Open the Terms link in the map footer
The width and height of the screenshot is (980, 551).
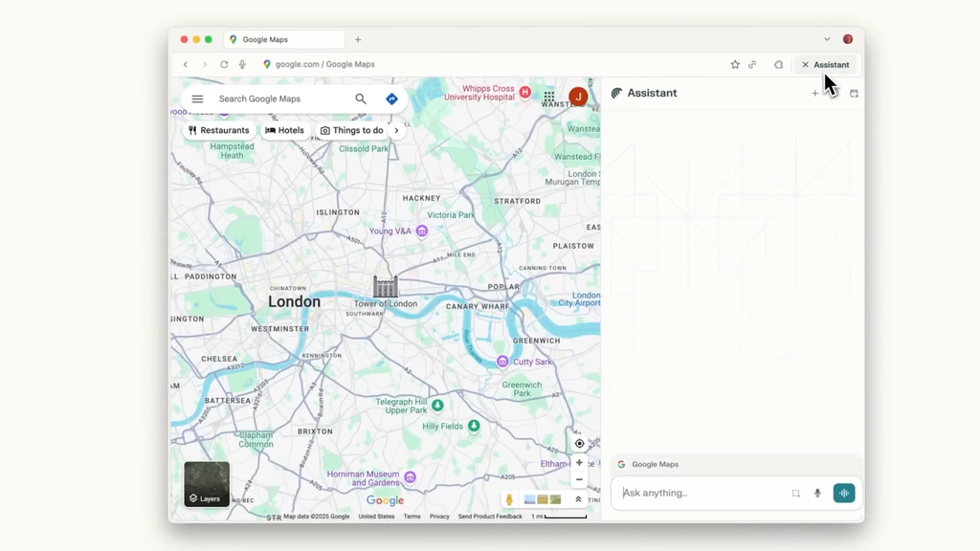tap(412, 517)
